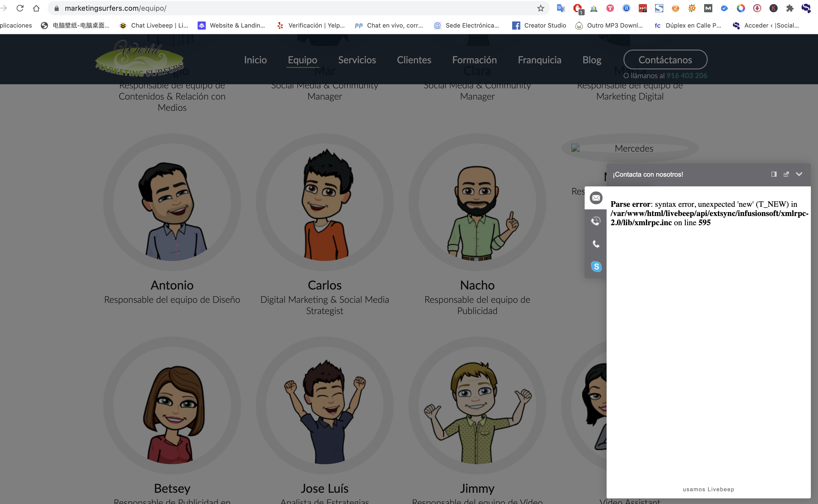Click the plicaciones apps bookmark
The image size is (818, 504).
pyautogui.click(x=16, y=25)
